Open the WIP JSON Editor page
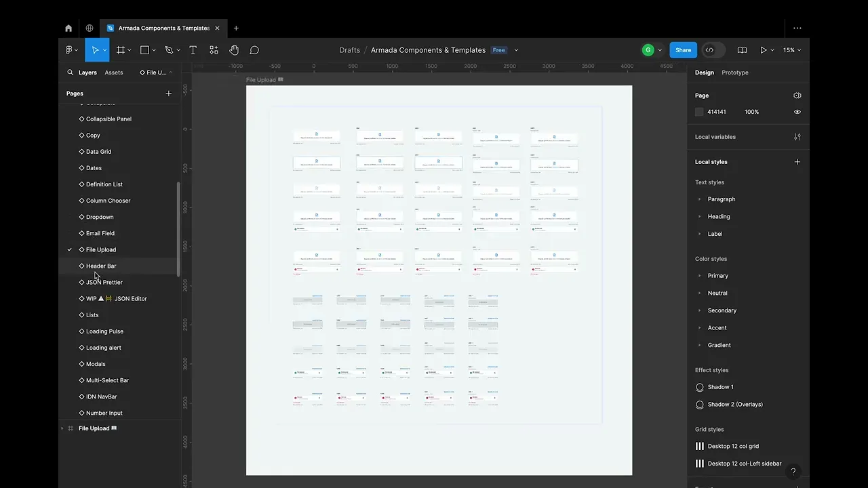Image resolution: width=868 pixels, height=488 pixels. tap(117, 299)
